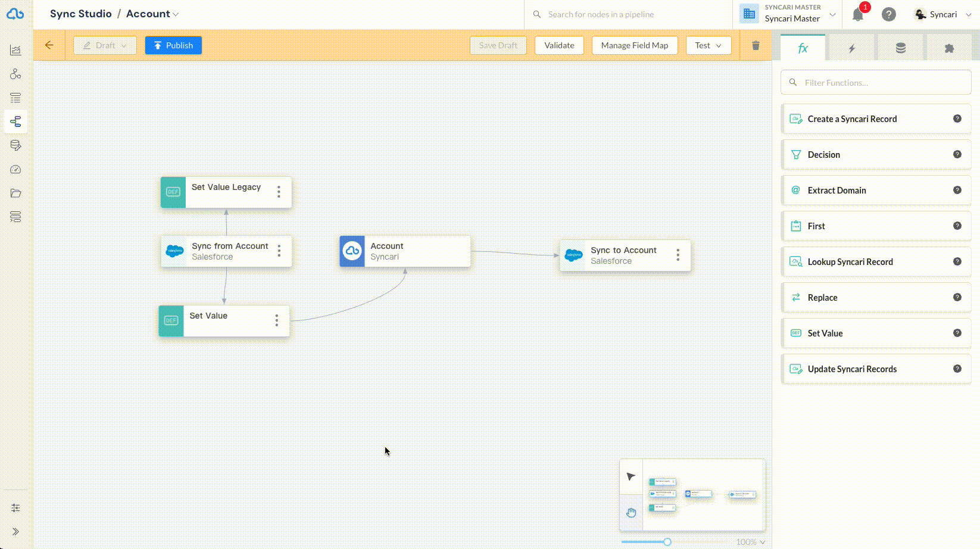This screenshot has height=549, width=980.
Task: Click the pipeline minimap thumbnail
Action: click(x=704, y=495)
